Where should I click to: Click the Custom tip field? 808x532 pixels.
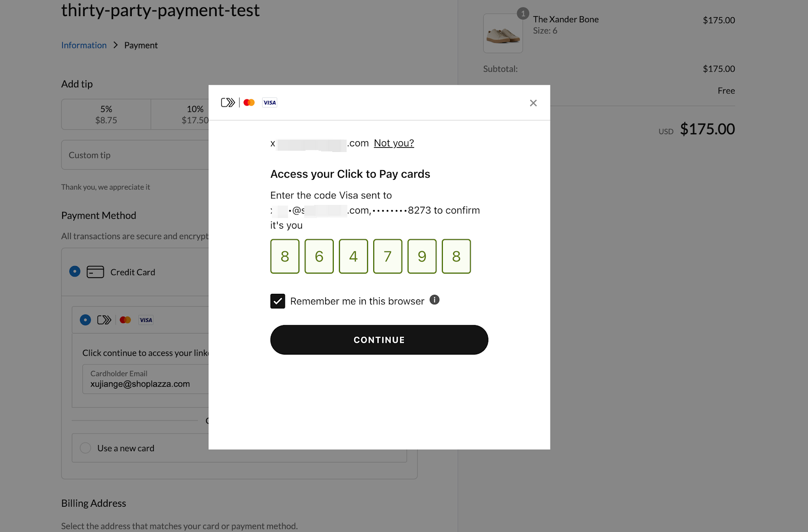point(135,155)
